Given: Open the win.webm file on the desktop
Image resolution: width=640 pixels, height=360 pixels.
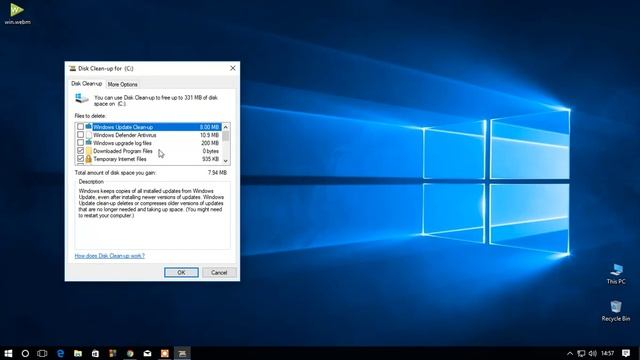Looking at the screenshot, I should click(17, 13).
